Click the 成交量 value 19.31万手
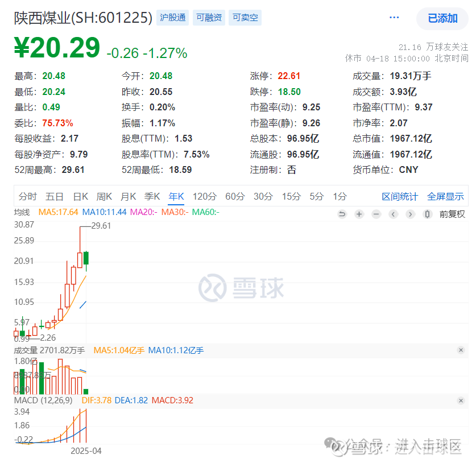 tap(411, 76)
